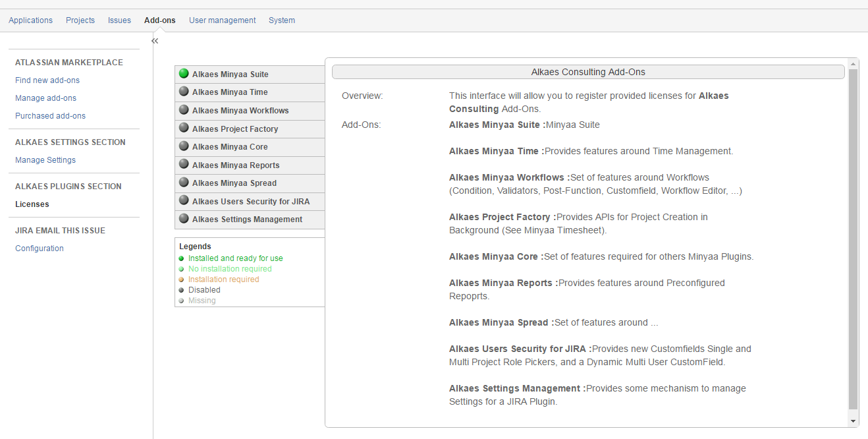
Task: Click the status icon beside Alkaes Minyaa Reports
Action: [184, 165]
